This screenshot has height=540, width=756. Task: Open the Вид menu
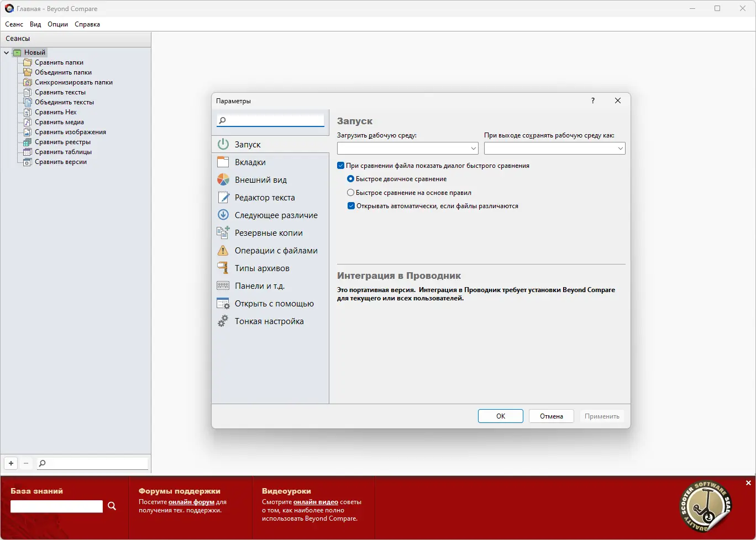(35, 24)
